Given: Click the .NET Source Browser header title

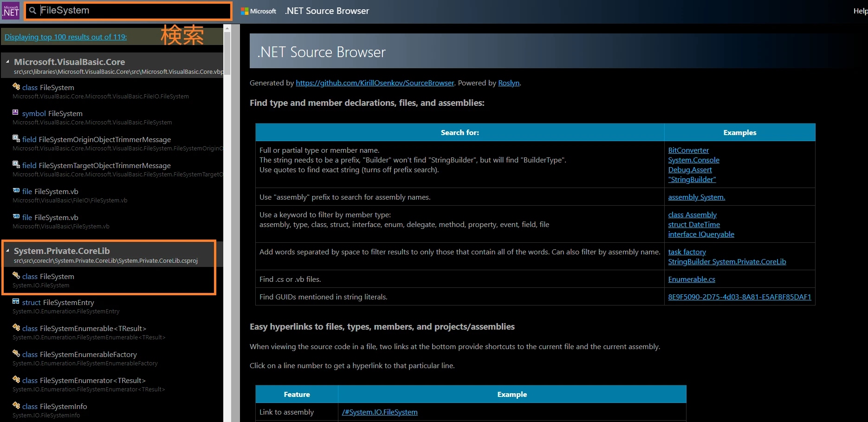Looking at the screenshot, I should pyautogui.click(x=327, y=11).
